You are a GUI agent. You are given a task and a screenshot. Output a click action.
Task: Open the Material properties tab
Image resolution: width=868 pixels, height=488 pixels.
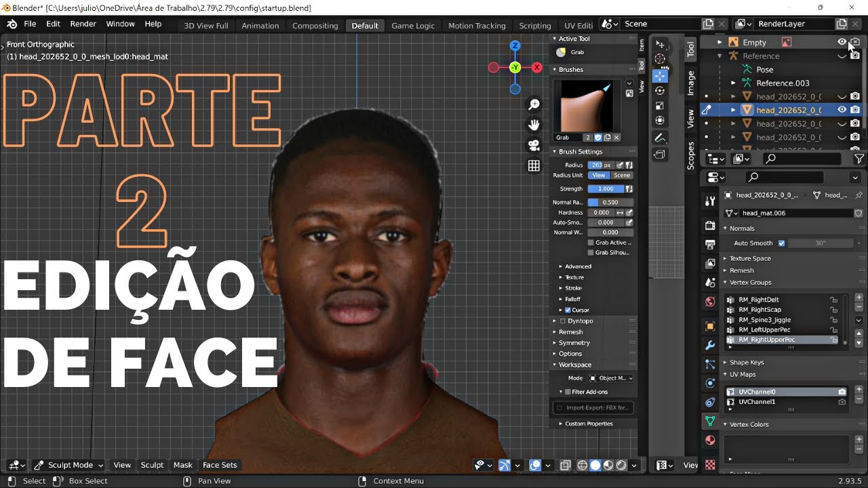click(710, 440)
